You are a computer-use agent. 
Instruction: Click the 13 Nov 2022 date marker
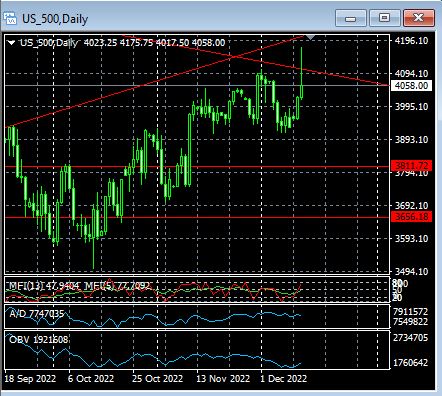pyautogui.click(x=223, y=379)
